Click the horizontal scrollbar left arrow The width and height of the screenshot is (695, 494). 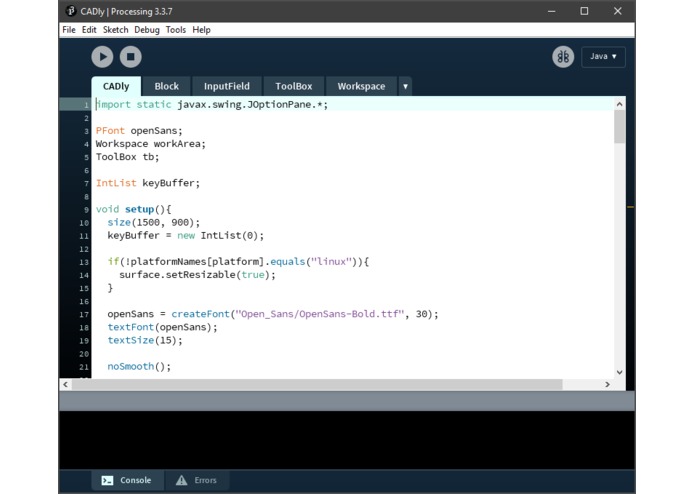click(x=66, y=385)
